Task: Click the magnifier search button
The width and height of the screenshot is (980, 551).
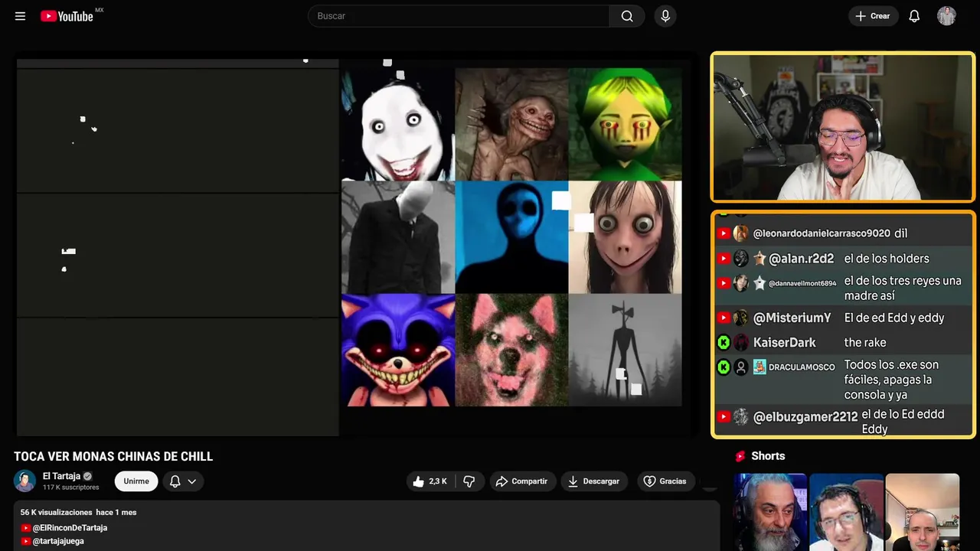Action: [x=627, y=16]
